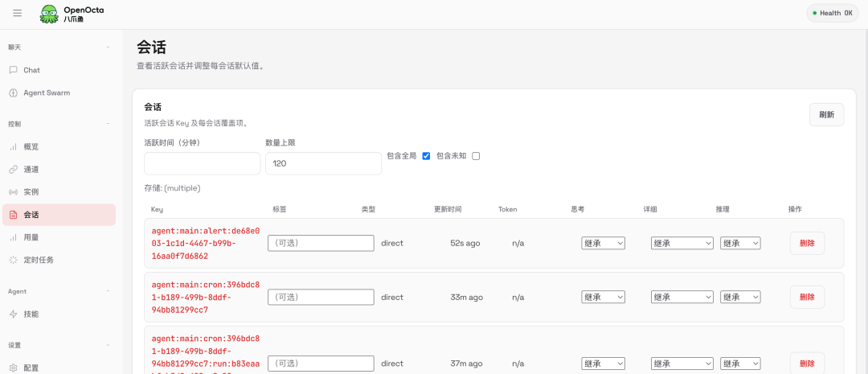This screenshot has width=868, height=374.
Task: Click the 配置 gear icon
Action: [x=14, y=368]
